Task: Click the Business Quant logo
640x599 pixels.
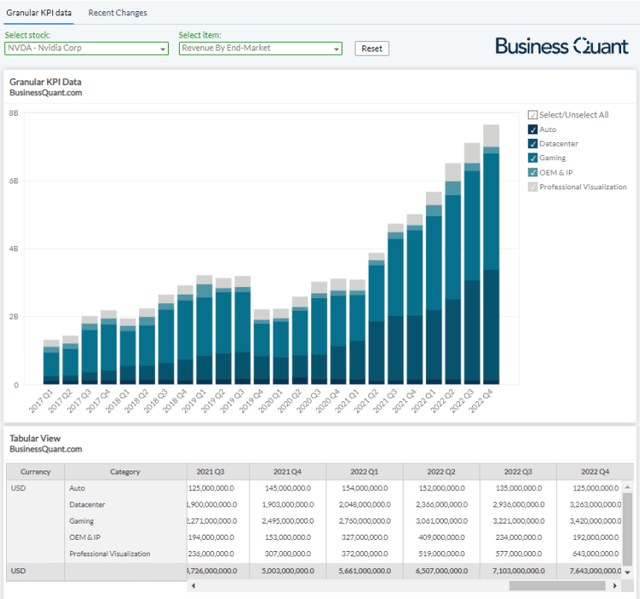Action: click(562, 46)
